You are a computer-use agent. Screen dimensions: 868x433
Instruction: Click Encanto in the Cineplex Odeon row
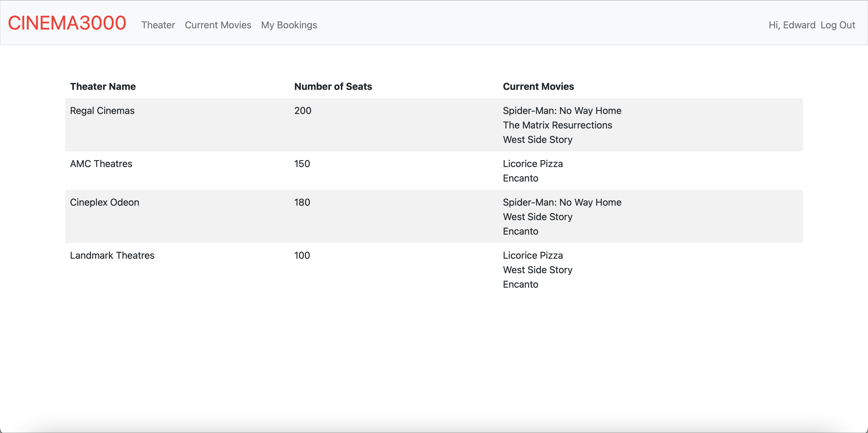point(520,231)
